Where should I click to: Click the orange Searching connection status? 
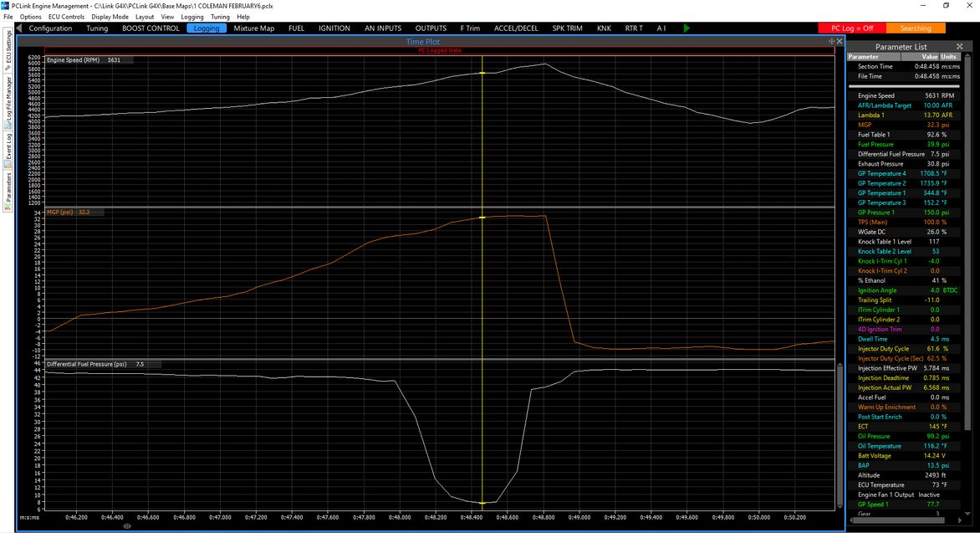[x=916, y=28]
